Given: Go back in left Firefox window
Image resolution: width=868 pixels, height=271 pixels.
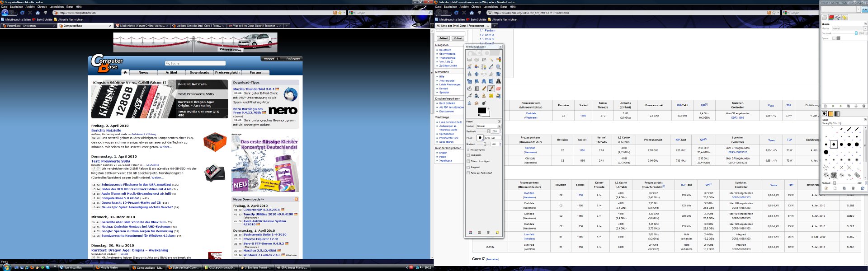Looking at the screenshot, I should click(5, 13).
